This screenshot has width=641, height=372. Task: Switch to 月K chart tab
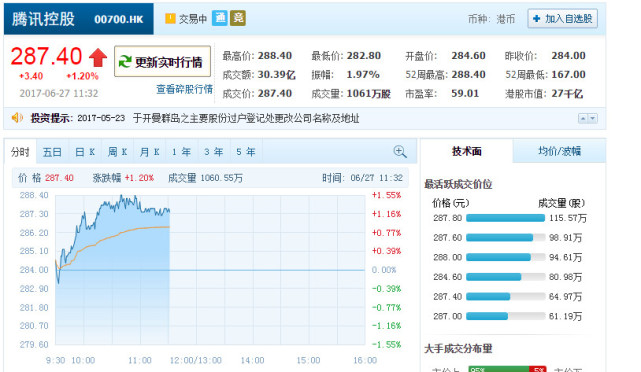[150, 152]
